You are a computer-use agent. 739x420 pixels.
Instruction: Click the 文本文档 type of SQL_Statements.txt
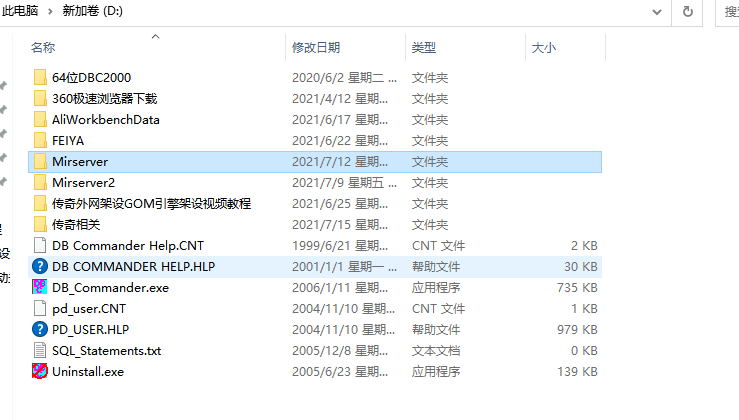pos(435,351)
